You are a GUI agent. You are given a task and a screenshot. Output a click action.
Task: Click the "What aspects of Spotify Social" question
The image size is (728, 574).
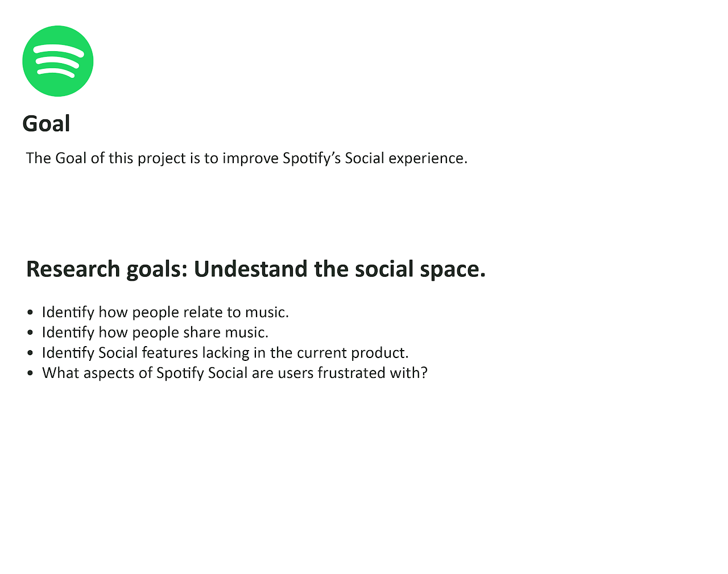point(234,373)
